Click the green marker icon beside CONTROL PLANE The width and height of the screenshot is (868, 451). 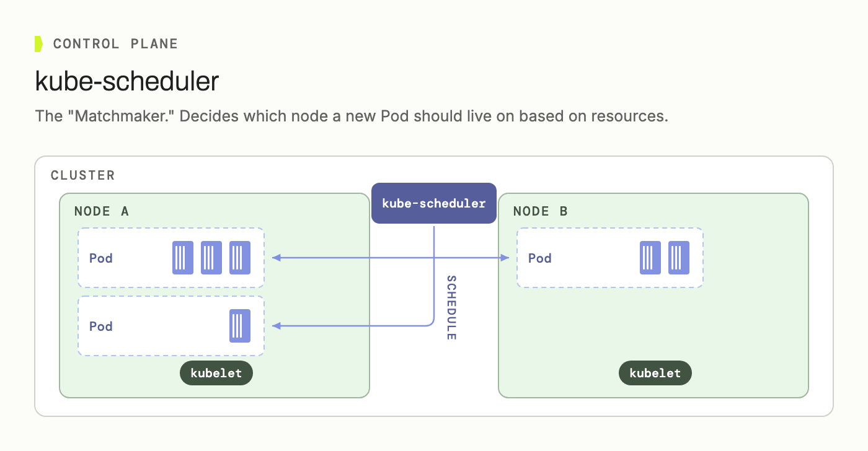[x=38, y=44]
